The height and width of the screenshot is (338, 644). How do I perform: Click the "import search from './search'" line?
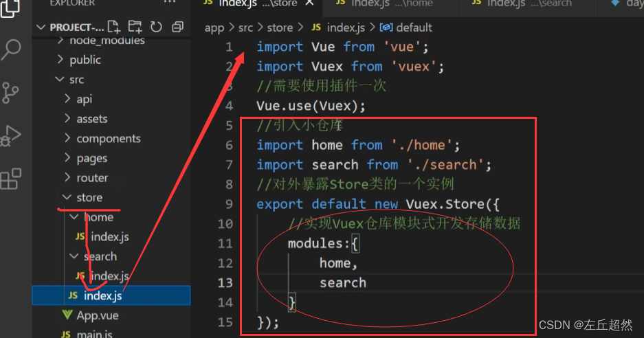pyautogui.click(x=374, y=165)
